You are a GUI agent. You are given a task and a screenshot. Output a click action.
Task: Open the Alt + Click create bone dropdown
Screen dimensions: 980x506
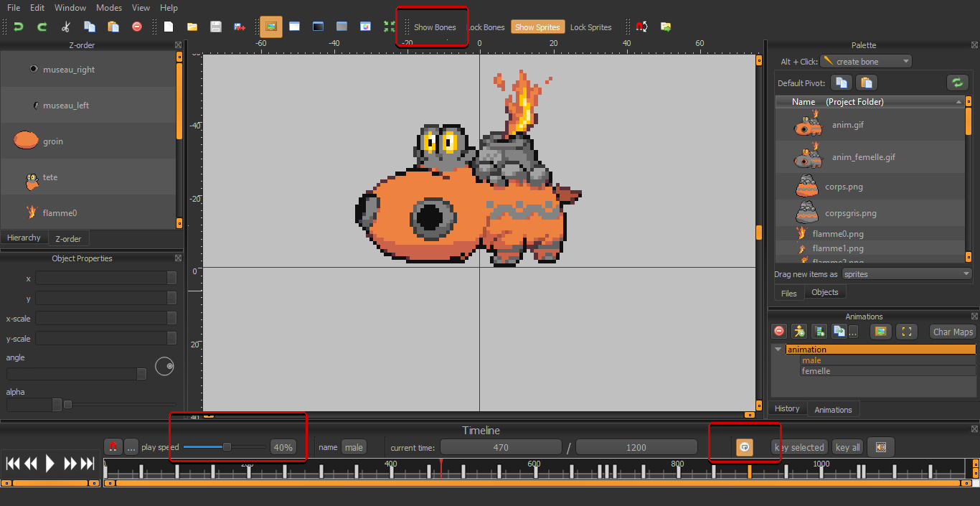tap(866, 62)
